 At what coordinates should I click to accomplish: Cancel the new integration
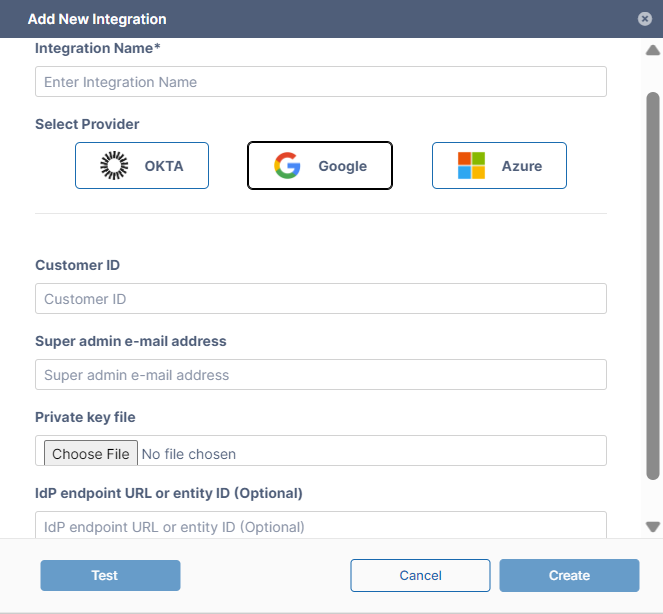click(420, 575)
